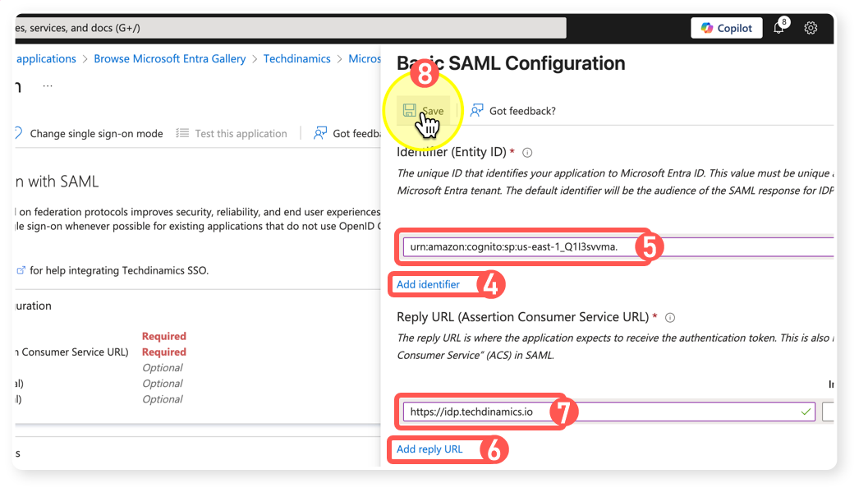Click the Reply URL field with idp.techdinamics.io

(x=609, y=412)
